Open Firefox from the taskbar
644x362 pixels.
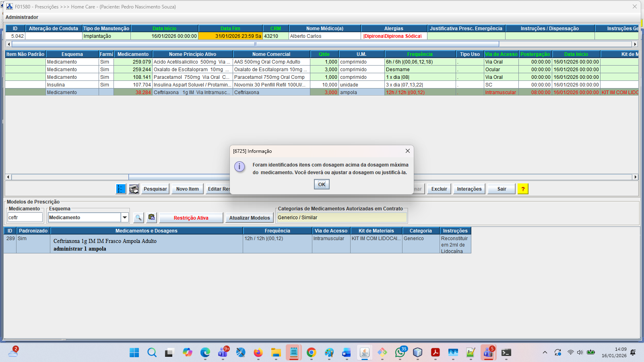[x=258, y=353]
